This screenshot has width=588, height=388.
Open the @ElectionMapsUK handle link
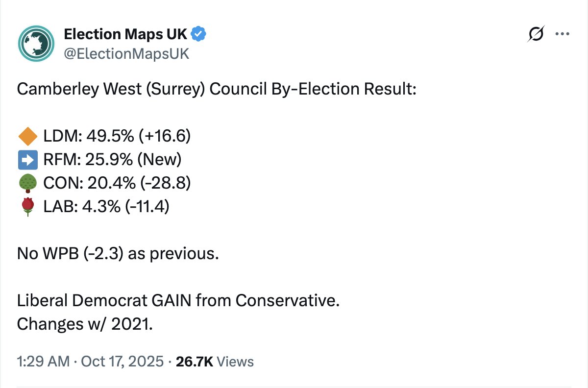click(126, 53)
